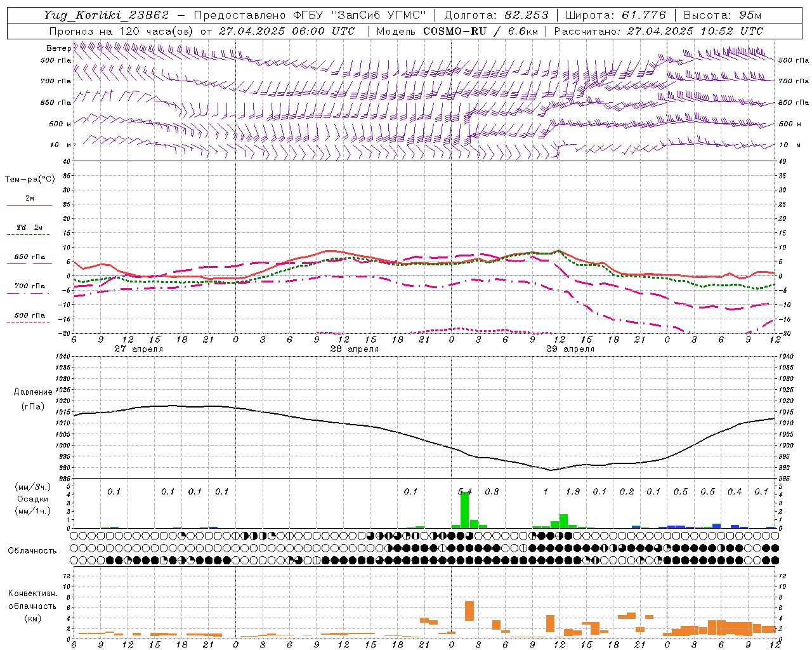Click the 27 апреля date label
Screen dimensions: 812x650
point(138,349)
